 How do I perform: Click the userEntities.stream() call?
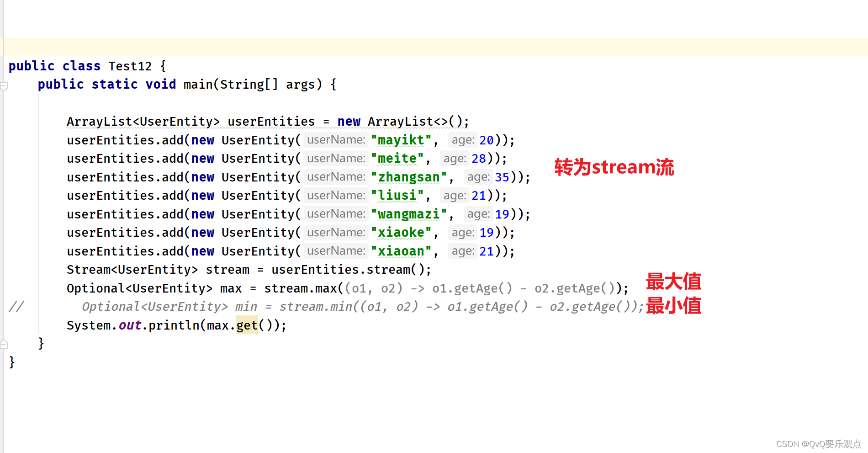[x=348, y=270]
